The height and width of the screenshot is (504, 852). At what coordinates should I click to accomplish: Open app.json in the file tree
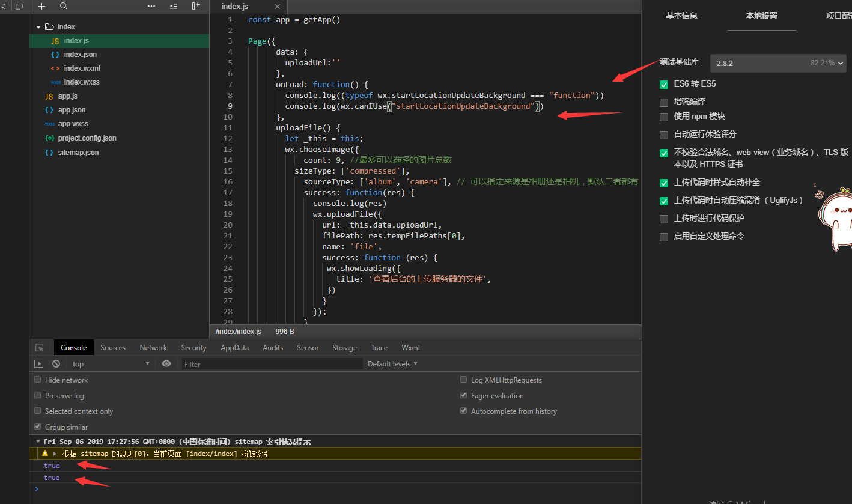pos(72,110)
